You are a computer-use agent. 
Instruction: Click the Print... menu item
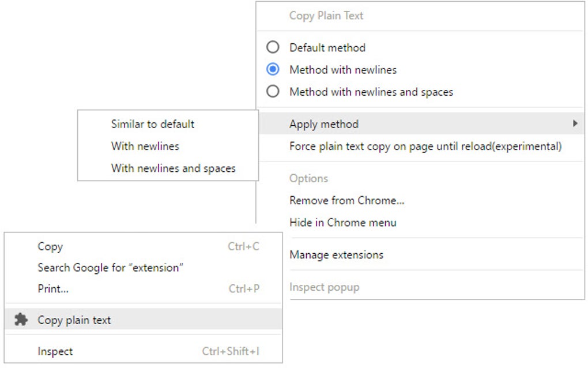coord(53,288)
